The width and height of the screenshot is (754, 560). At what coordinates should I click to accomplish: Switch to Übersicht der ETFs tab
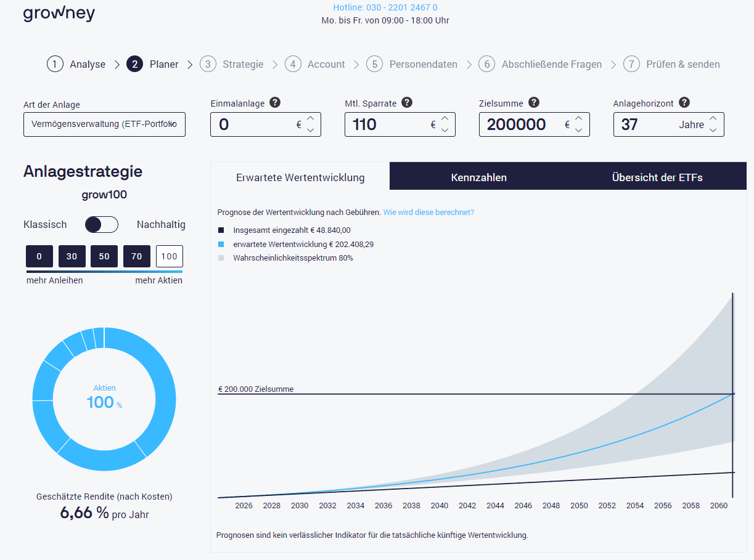click(657, 177)
